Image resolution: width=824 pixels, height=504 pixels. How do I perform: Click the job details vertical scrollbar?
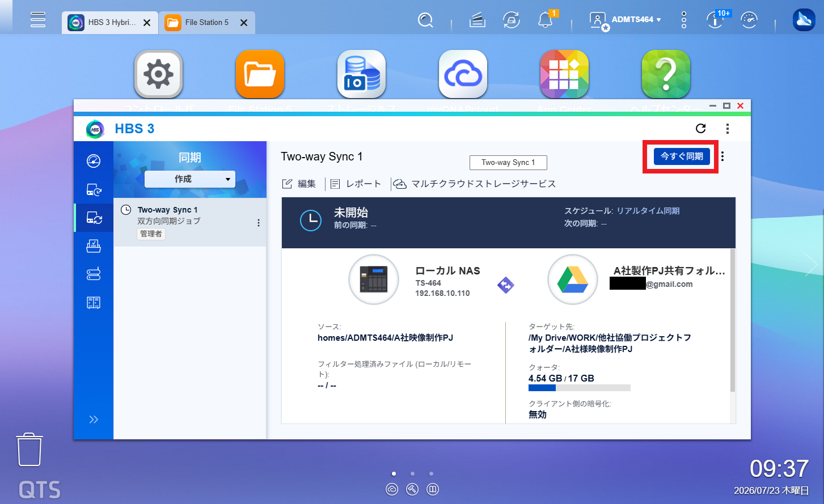[x=732, y=320]
